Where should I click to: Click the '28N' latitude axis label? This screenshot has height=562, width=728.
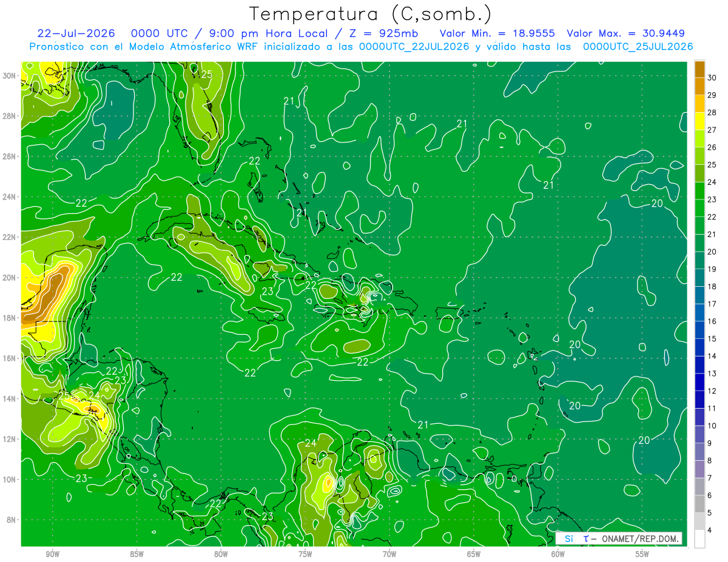pyautogui.click(x=10, y=116)
